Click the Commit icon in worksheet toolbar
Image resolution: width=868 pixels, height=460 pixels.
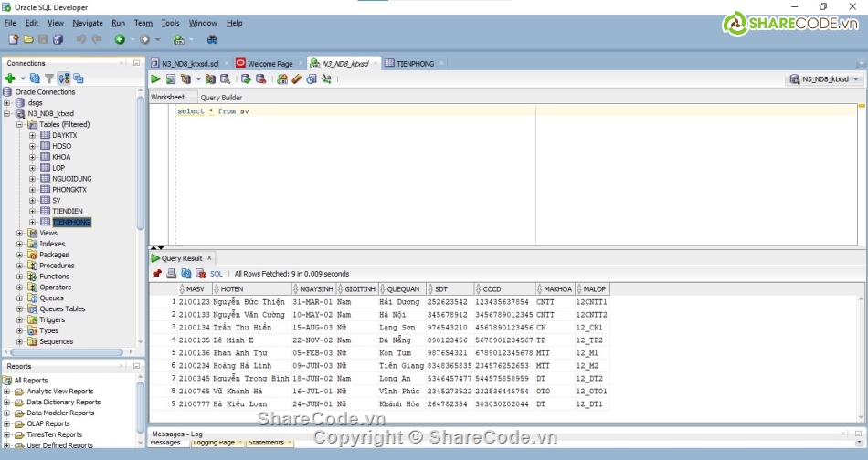[x=246, y=79]
